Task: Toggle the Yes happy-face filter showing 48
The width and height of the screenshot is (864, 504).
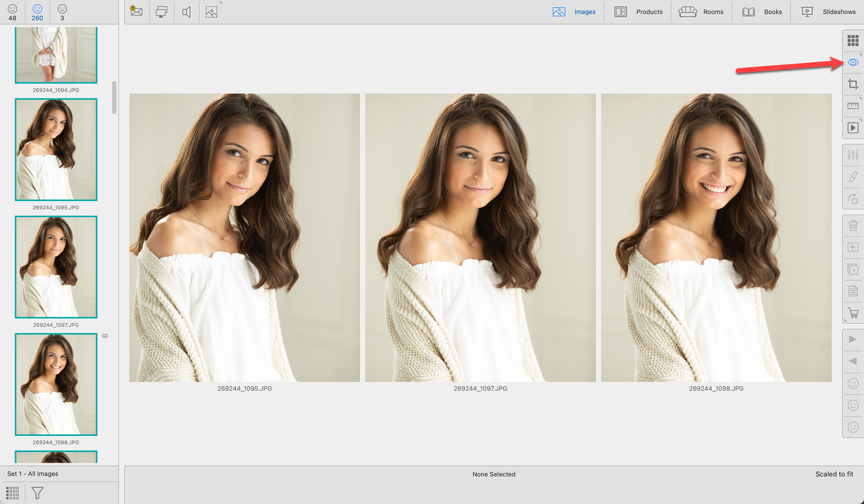Action: pyautogui.click(x=12, y=12)
